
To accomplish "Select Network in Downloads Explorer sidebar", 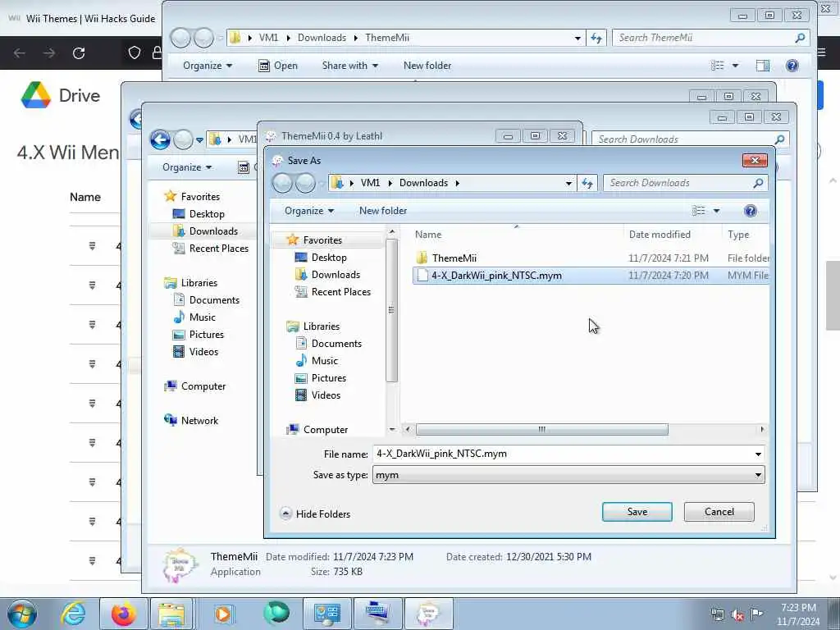I will pos(199,421).
